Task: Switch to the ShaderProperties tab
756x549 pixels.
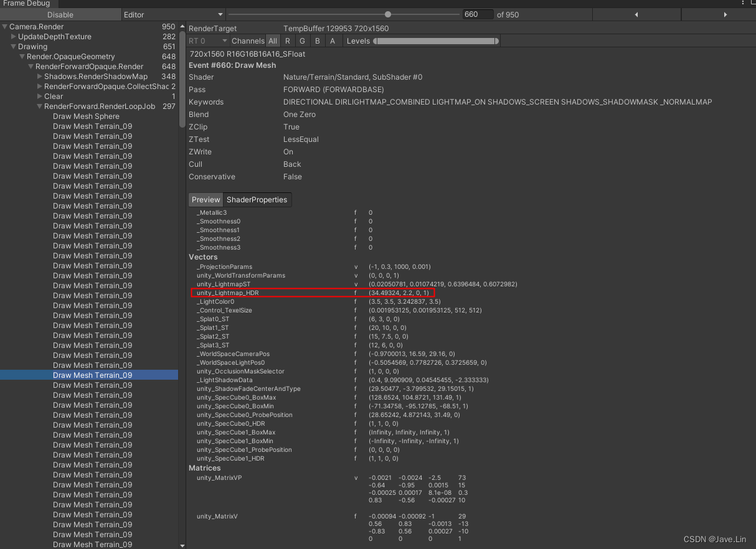Action: 257,200
